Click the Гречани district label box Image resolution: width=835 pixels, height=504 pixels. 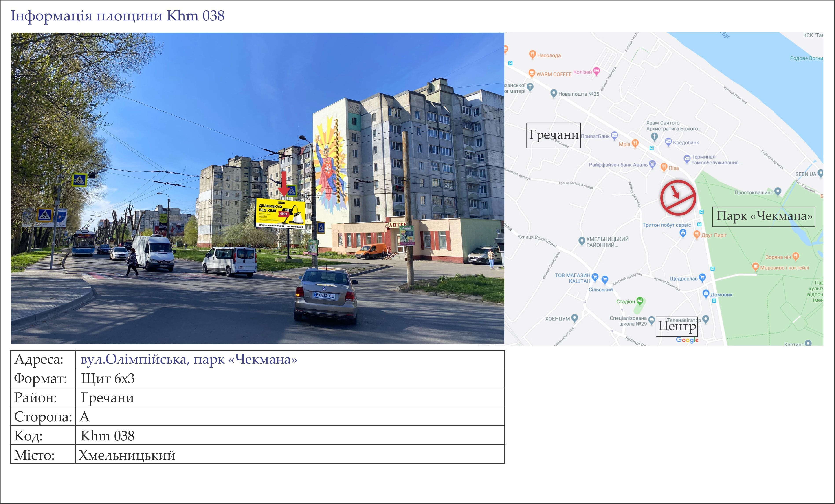point(553,135)
